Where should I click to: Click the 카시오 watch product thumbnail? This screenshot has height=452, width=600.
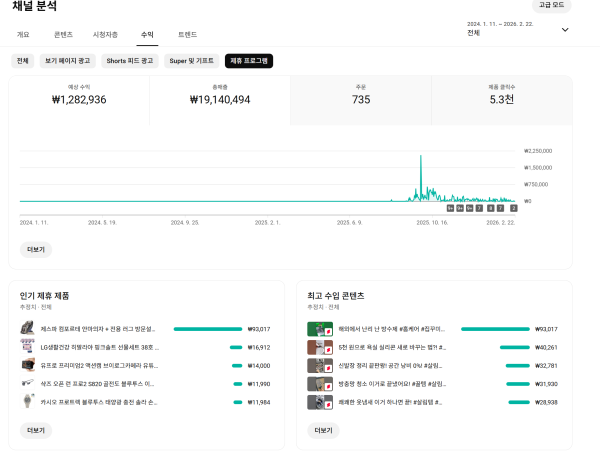point(27,401)
